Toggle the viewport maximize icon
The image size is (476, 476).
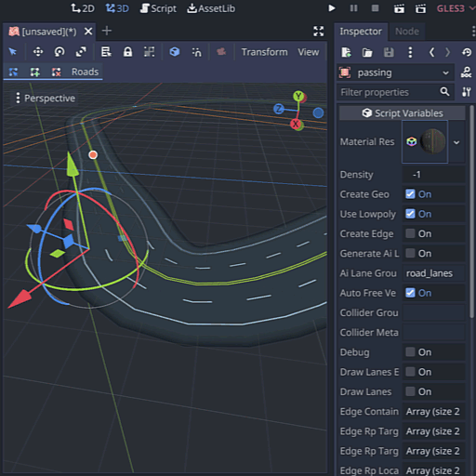(x=318, y=32)
